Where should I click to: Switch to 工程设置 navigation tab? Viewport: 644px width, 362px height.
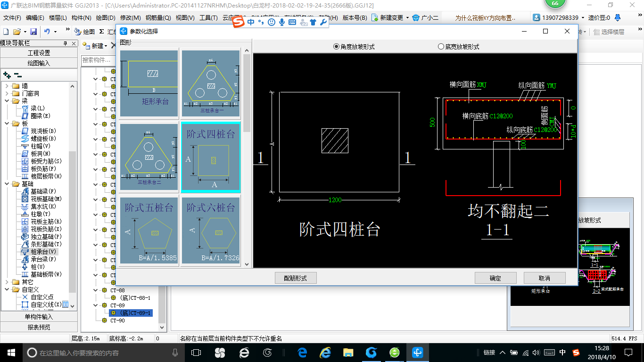point(39,53)
